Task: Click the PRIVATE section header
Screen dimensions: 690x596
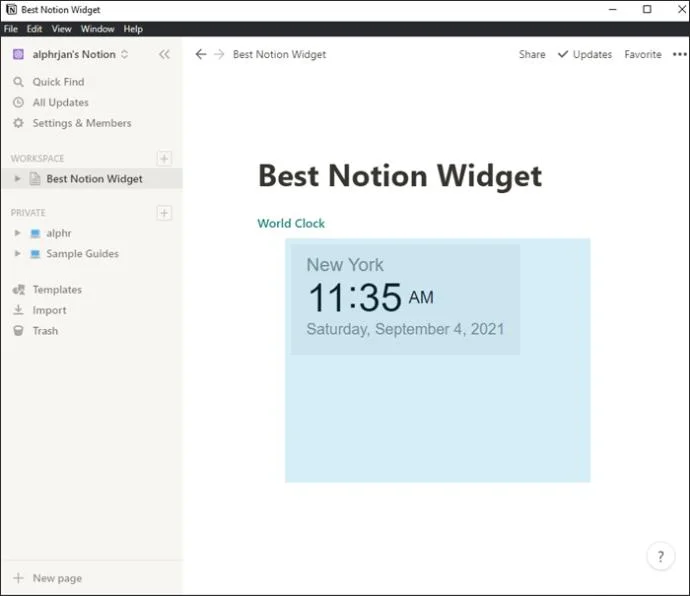Action: click(x=28, y=213)
